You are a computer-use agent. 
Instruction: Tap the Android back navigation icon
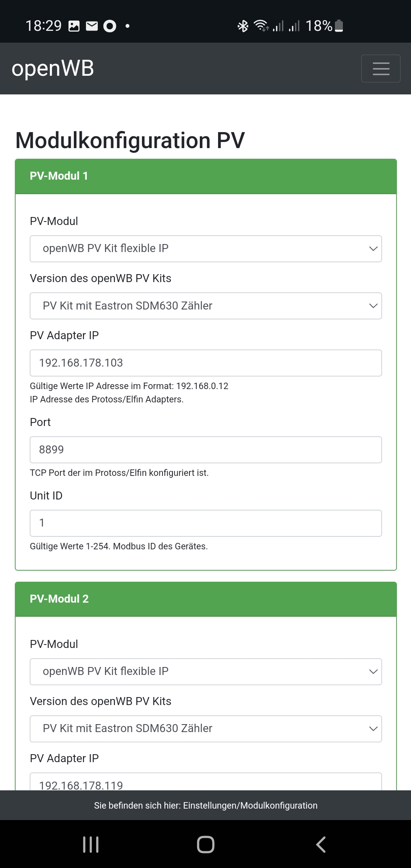[x=321, y=844]
